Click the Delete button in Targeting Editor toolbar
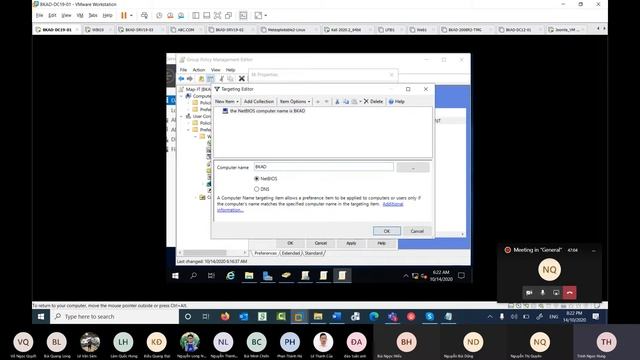 tap(373, 101)
